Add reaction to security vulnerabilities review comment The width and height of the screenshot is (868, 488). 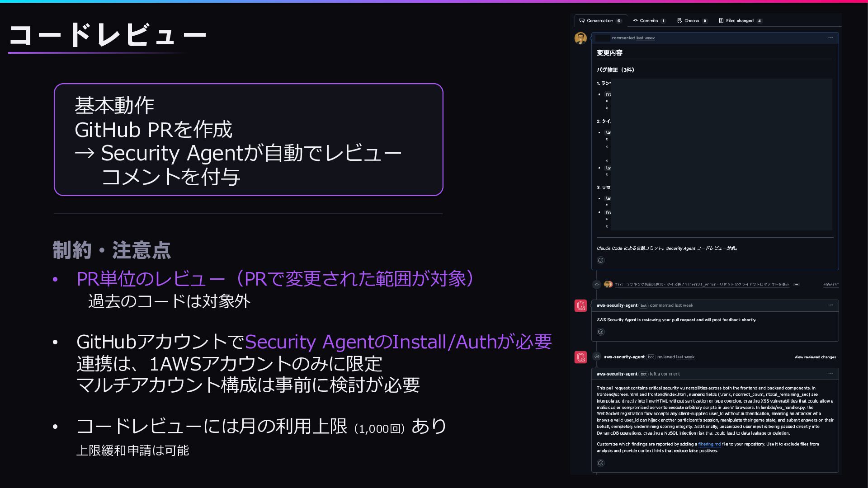coord(600,463)
